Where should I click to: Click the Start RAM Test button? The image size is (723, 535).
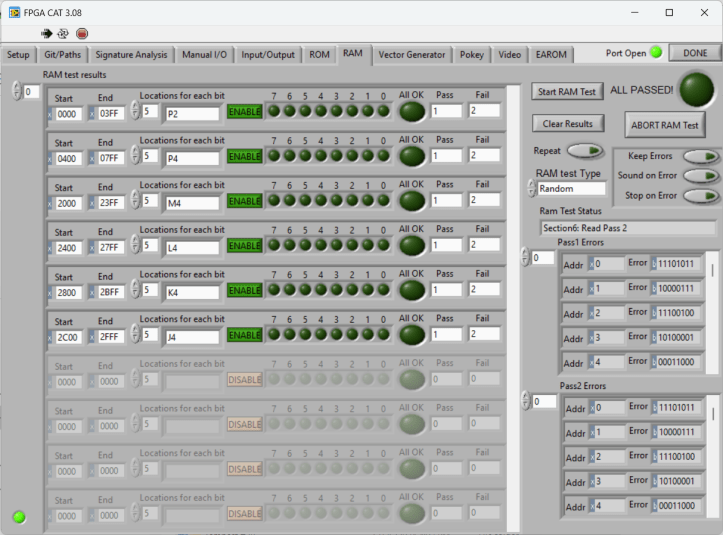[568, 92]
